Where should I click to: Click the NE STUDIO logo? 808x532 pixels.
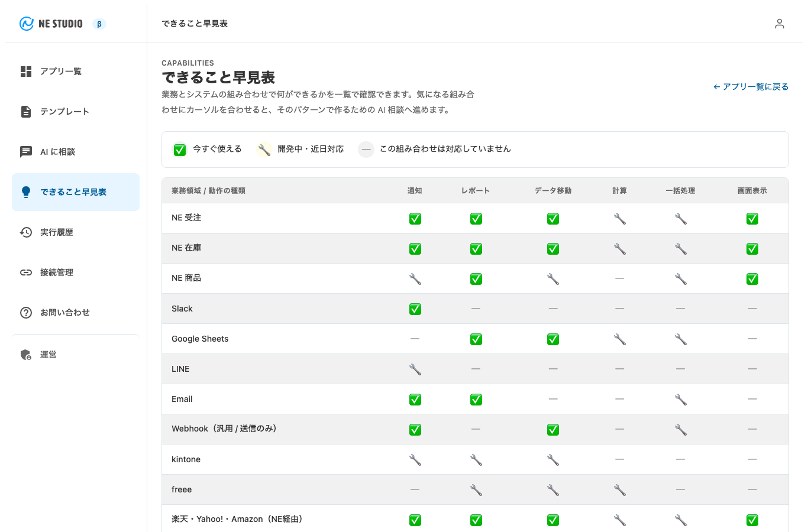(x=51, y=24)
